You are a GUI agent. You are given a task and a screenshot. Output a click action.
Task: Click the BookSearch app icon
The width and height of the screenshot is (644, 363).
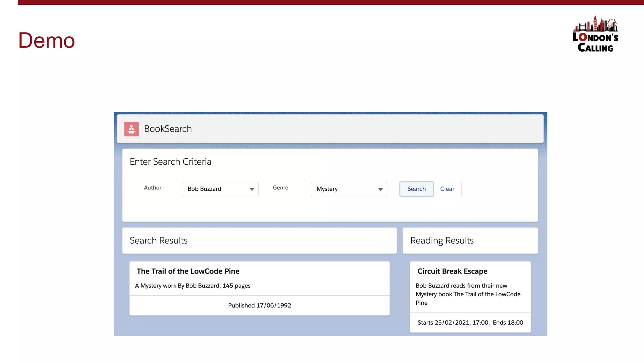click(131, 129)
